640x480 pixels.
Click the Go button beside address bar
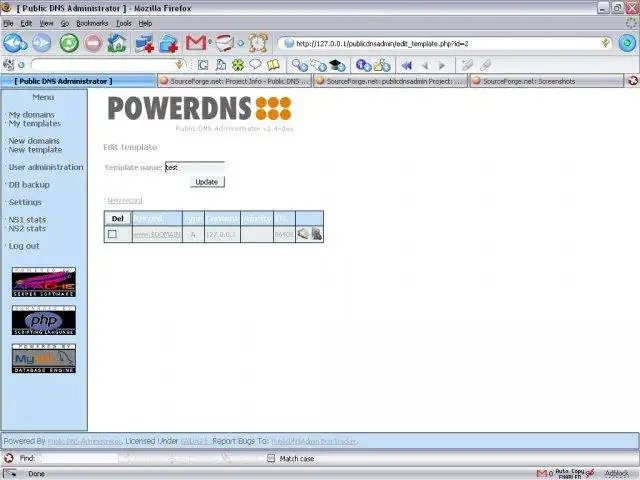(627, 43)
